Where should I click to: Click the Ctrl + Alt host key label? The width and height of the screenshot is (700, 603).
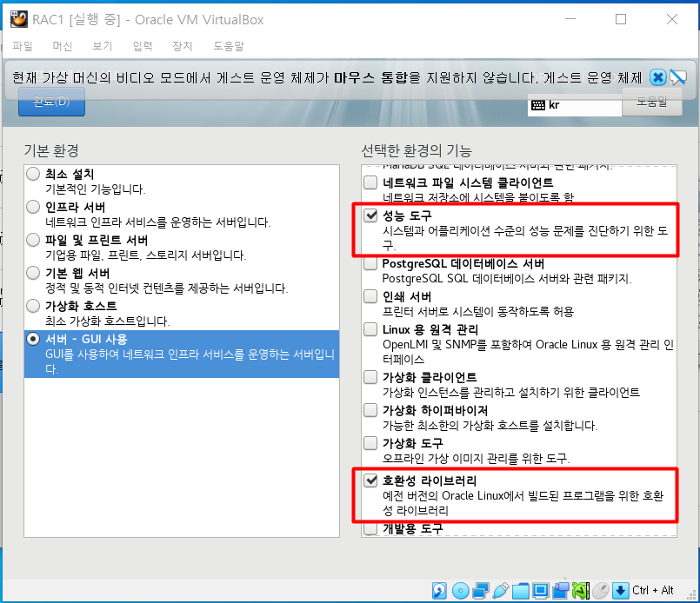coord(653,591)
